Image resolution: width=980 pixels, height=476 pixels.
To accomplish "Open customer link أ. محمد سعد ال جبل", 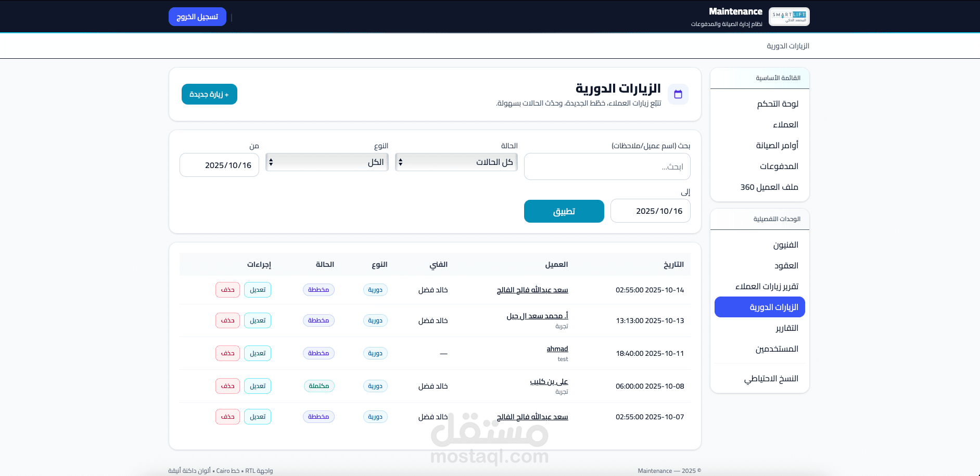I will tap(538, 316).
